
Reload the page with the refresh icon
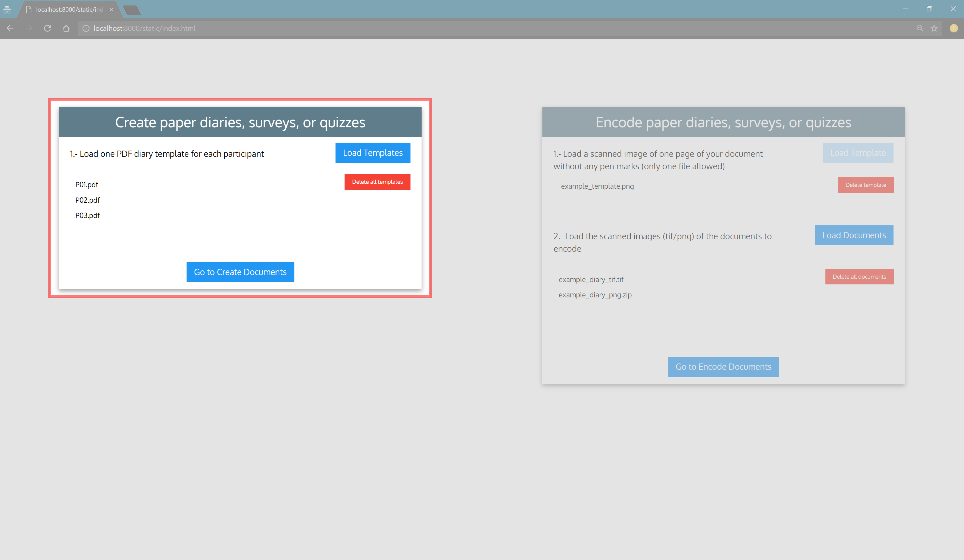pyautogui.click(x=47, y=28)
